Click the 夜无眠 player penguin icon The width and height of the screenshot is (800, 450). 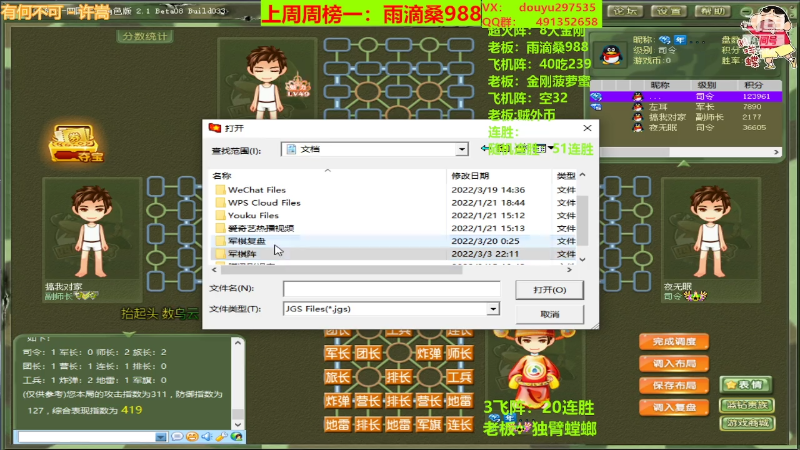click(638, 128)
